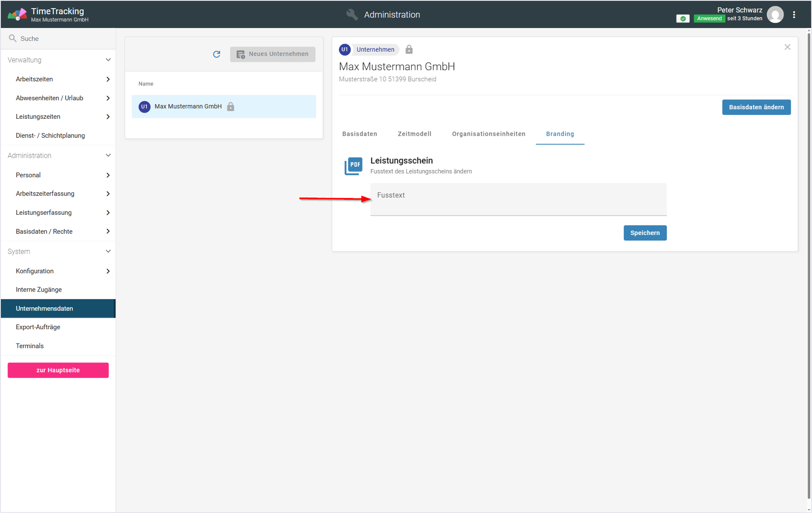Viewport: 812px width, 513px height.
Task: Click the Administration wrench icon
Action: (x=352, y=15)
